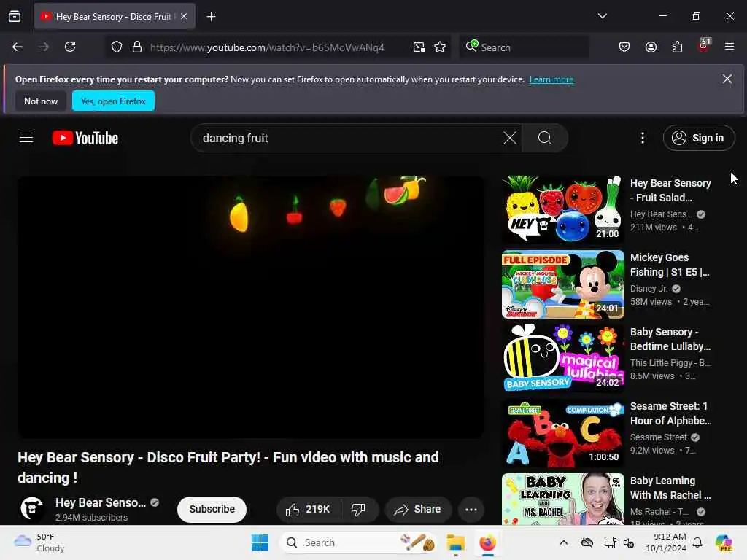Open the Extensions puzzle icon
The image size is (747, 560).
[x=677, y=47]
